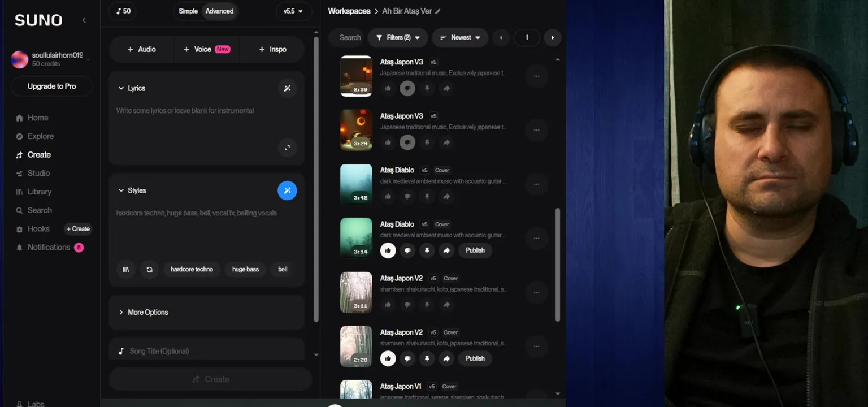868x407 pixels.
Task: Click the Create song button
Action: click(210, 379)
